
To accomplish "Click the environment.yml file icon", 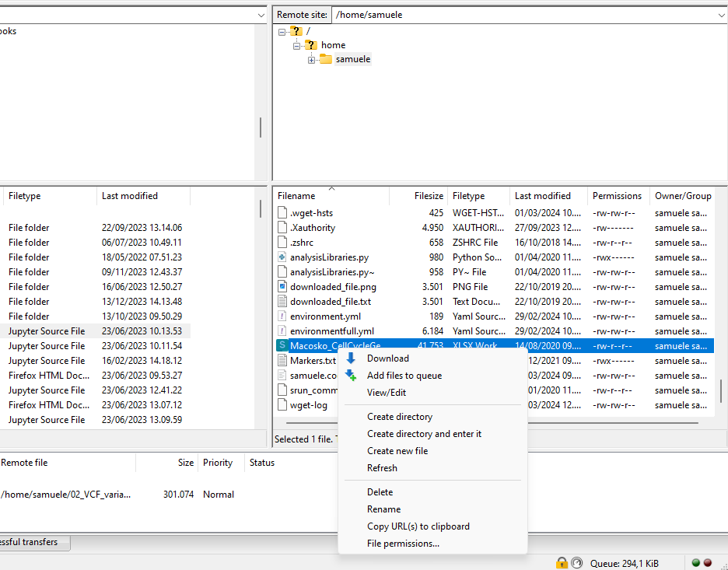I will point(283,316).
